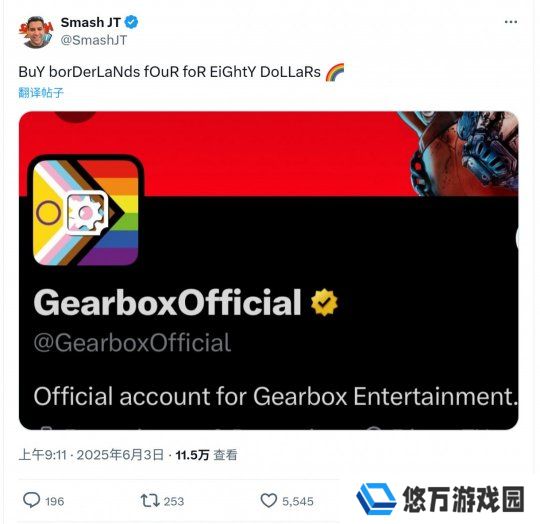
Task: Click the 5,545 likes count
Action: tap(298, 501)
